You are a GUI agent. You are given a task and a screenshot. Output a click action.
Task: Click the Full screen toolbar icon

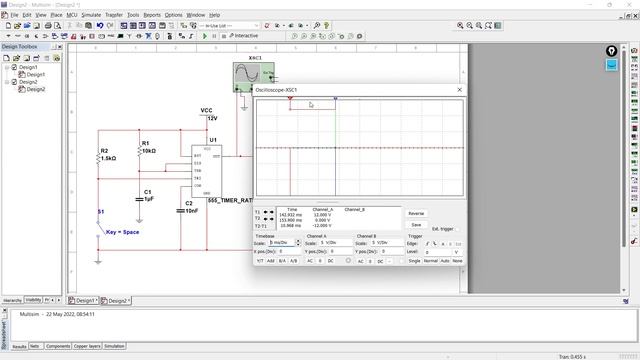click(498, 25)
